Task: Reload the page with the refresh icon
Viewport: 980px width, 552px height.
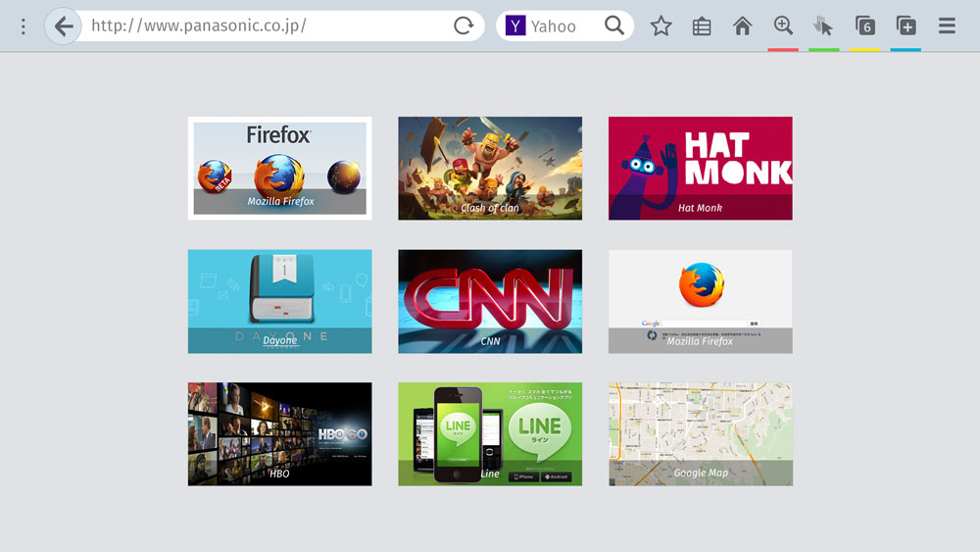Action: click(x=464, y=26)
